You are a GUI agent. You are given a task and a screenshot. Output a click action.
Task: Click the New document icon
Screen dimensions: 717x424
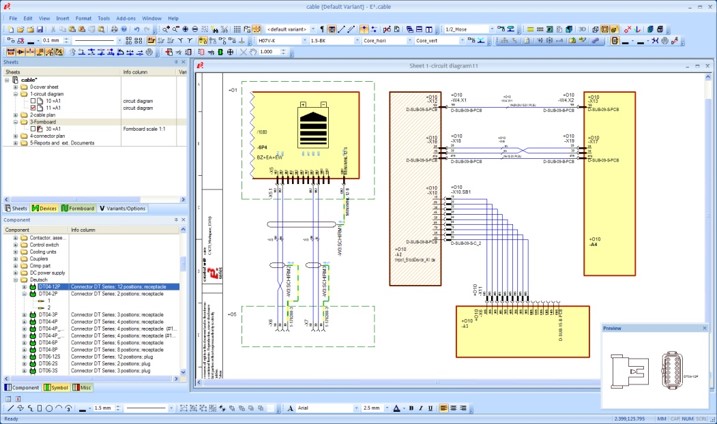(x=8, y=29)
